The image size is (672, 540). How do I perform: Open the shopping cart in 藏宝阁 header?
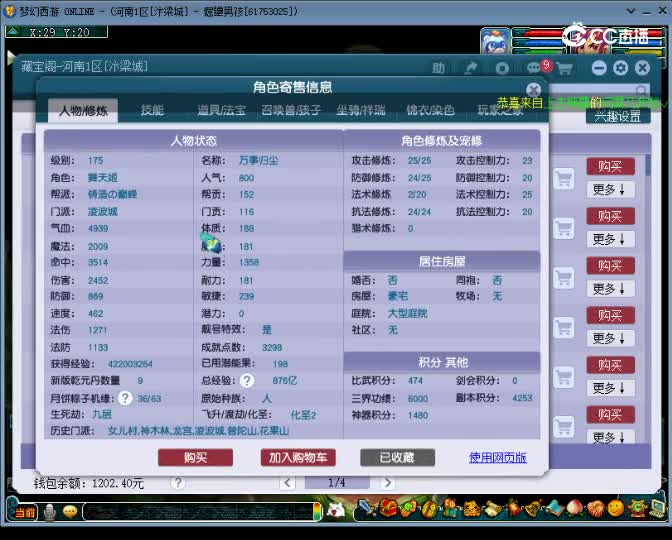coord(565,69)
